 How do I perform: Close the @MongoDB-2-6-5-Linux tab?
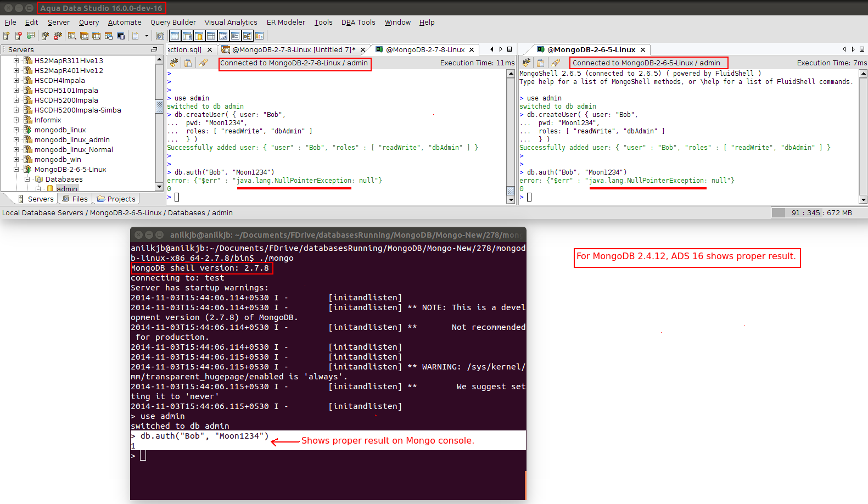[643, 50]
